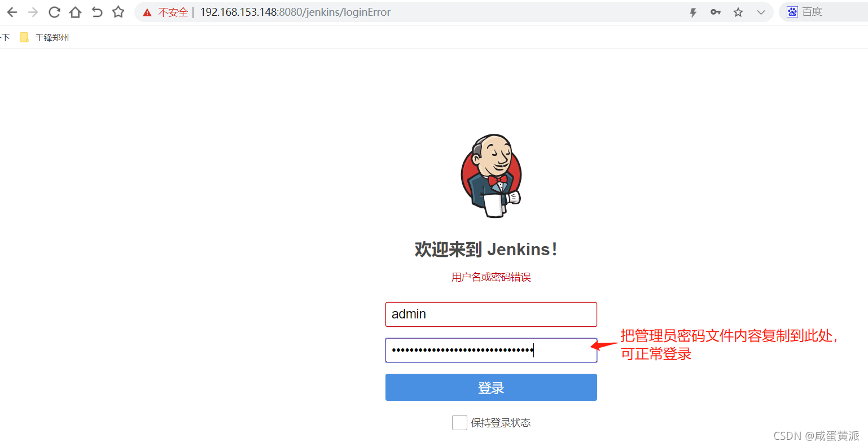Bookmark page with the left star icon
Image resolution: width=868 pixels, height=446 pixels.
point(118,12)
